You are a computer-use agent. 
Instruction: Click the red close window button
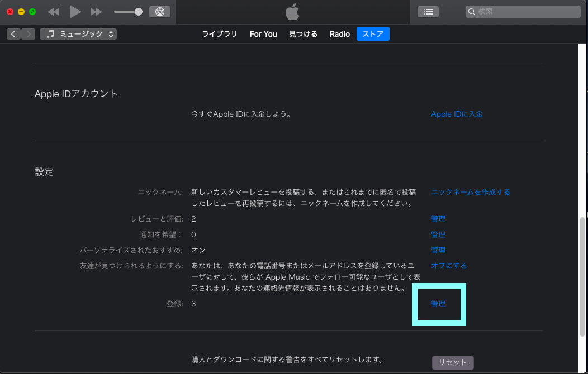pyautogui.click(x=10, y=12)
